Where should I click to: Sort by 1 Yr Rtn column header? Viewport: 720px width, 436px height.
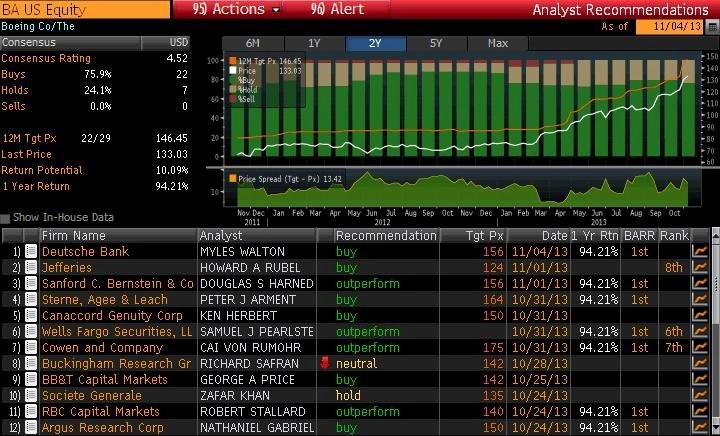click(x=595, y=235)
